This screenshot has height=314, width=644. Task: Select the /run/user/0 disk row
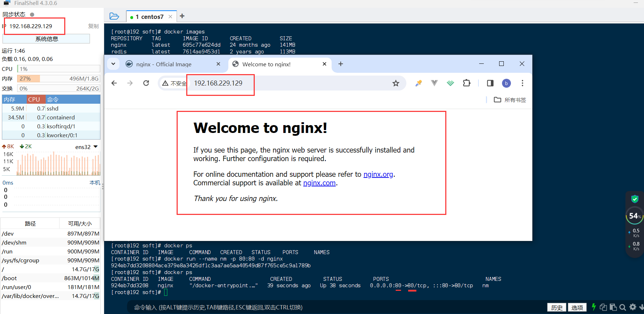tap(50, 287)
